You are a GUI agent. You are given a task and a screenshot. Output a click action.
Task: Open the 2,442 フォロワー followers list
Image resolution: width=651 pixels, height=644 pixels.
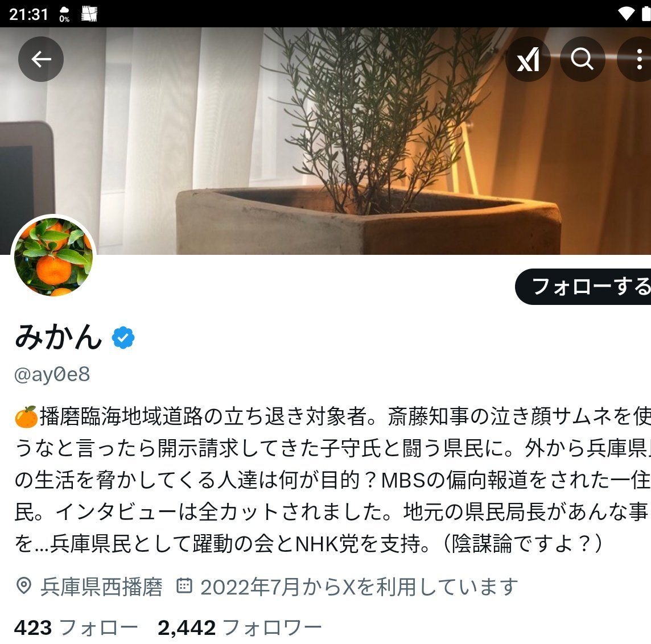pos(240,628)
